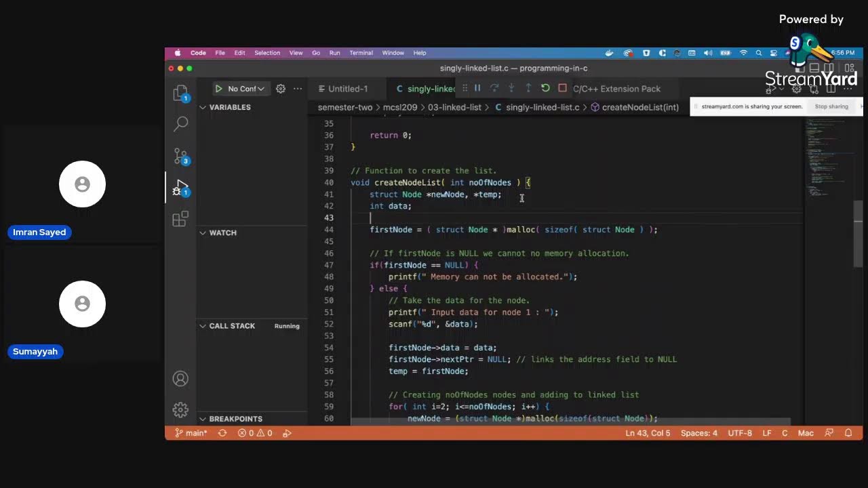This screenshot has height=488, width=868.
Task: Pause the running debug session
Action: [477, 88]
